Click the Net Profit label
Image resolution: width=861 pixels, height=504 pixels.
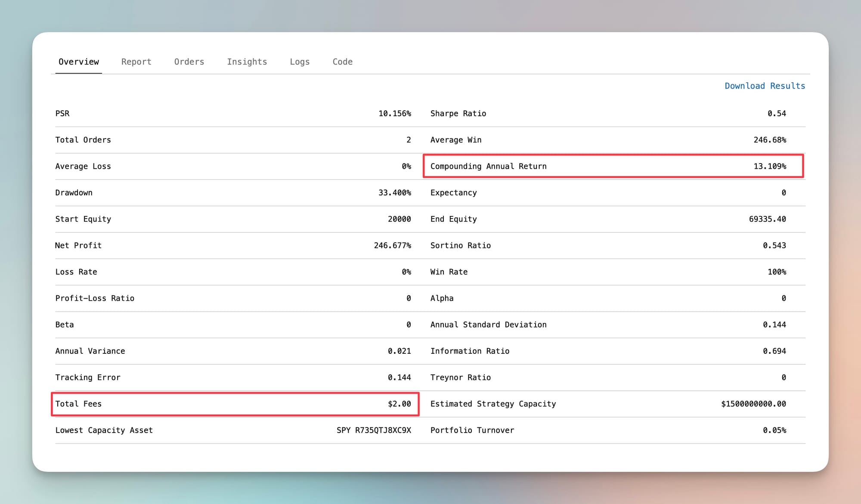point(78,245)
